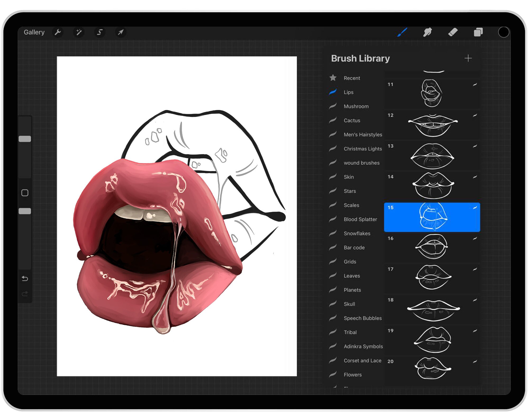Activate the Selection tool
Image resolution: width=529 pixels, height=420 pixels.
[99, 32]
